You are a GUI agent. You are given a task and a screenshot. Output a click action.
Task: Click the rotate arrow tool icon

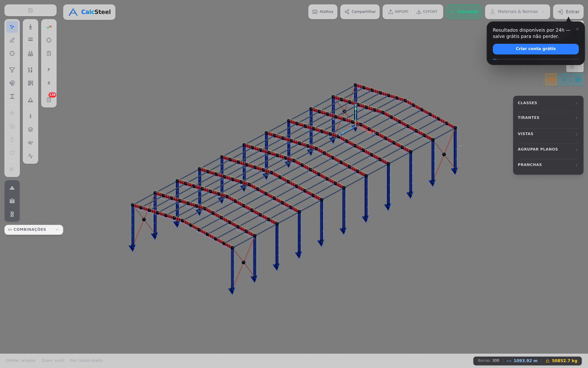[12, 153]
